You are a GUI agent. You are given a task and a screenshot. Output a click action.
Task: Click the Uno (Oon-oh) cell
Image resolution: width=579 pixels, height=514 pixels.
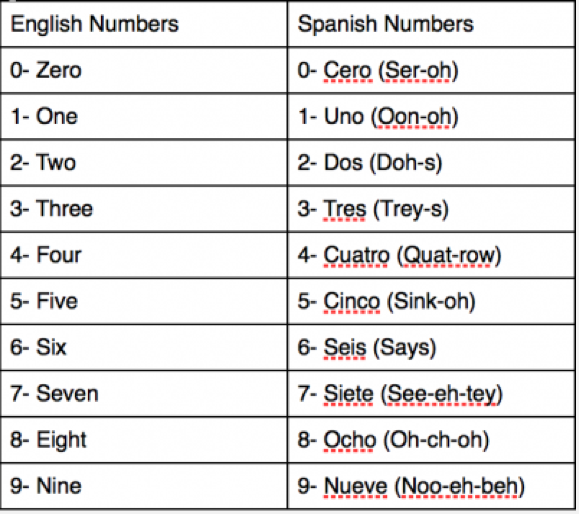[x=431, y=117]
